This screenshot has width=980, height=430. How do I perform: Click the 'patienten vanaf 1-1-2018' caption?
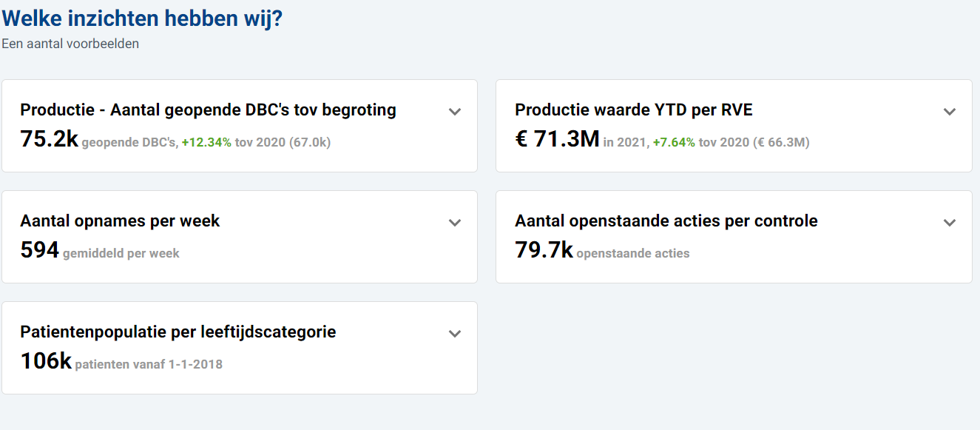[149, 364]
